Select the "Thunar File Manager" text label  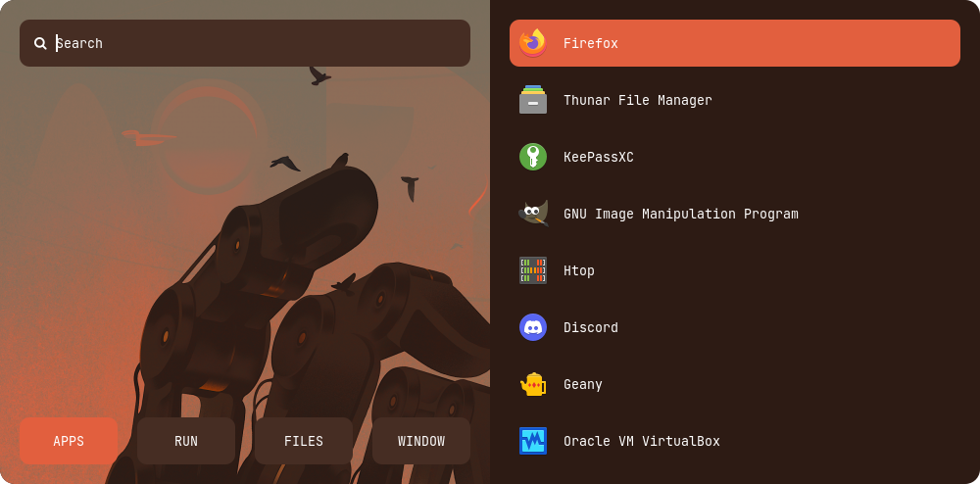(x=637, y=100)
